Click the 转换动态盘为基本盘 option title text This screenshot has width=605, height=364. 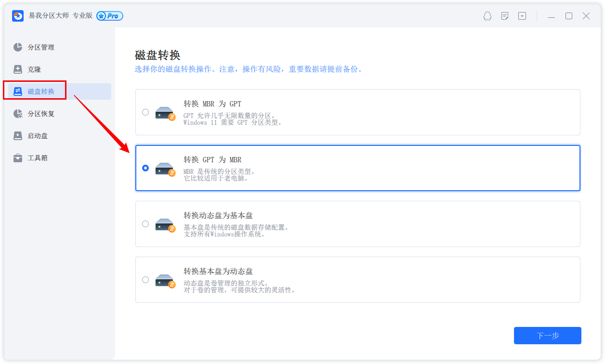(x=218, y=215)
